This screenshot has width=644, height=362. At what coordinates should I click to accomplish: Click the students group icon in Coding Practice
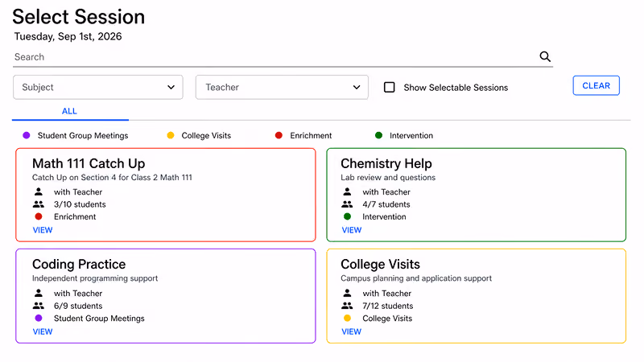click(x=39, y=306)
